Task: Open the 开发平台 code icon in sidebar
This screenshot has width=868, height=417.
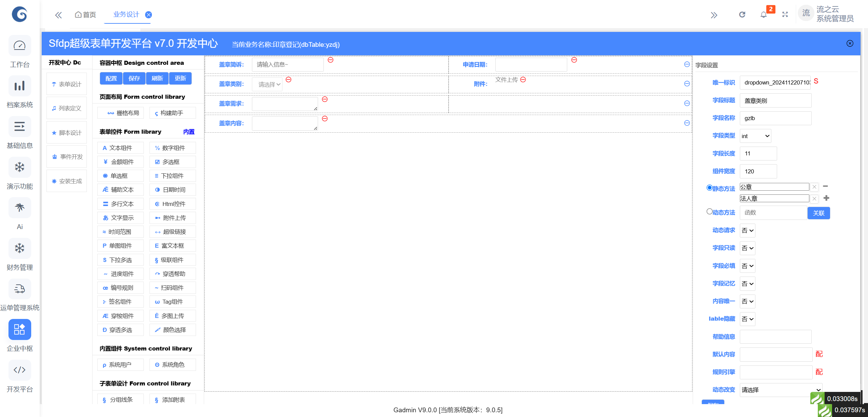Action: (x=20, y=370)
